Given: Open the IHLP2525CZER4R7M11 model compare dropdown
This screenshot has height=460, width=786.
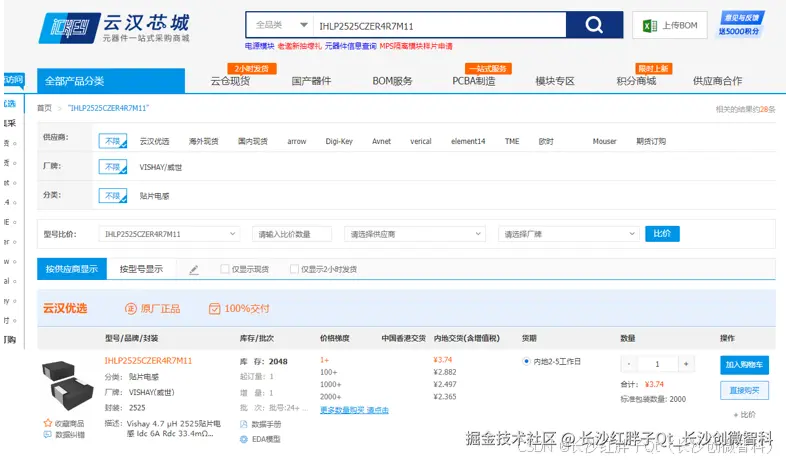Looking at the screenshot, I should (169, 234).
